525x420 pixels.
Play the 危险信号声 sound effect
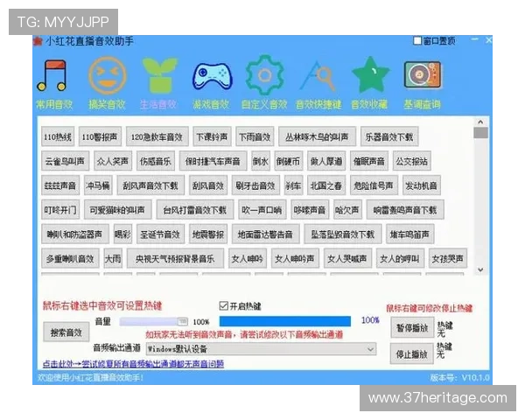click(x=374, y=185)
